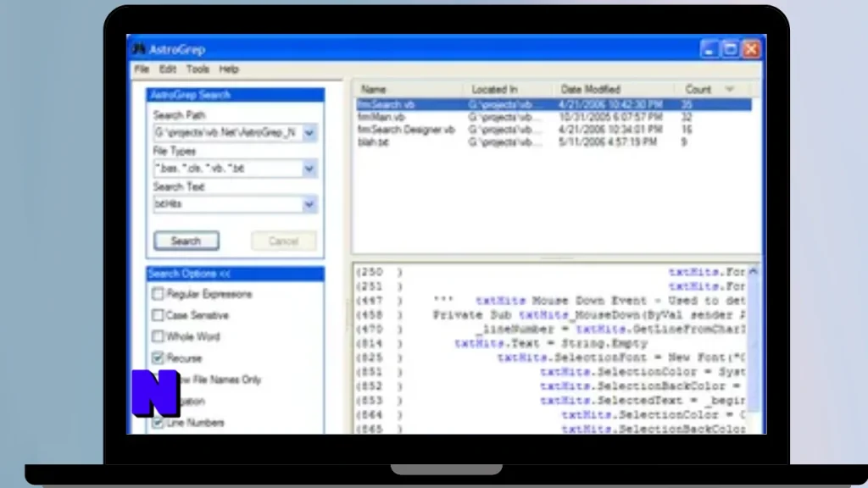Click the up arrow on the code pane scrollbar
This screenshot has height=488, width=868.
pyautogui.click(x=753, y=271)
